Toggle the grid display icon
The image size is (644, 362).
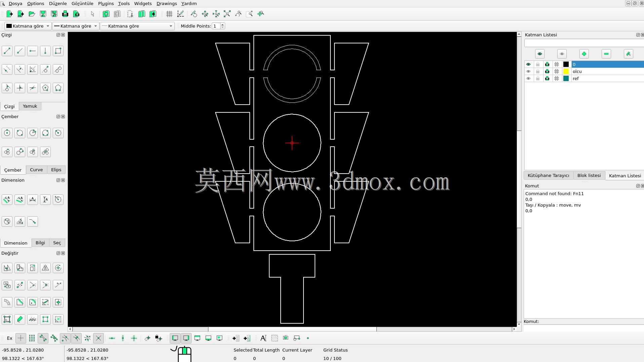(169, 14)
